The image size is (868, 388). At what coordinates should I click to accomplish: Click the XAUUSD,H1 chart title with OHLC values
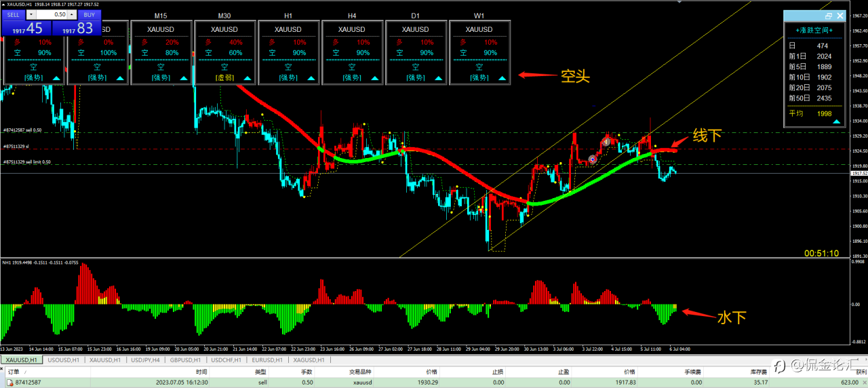click(53, 4)
